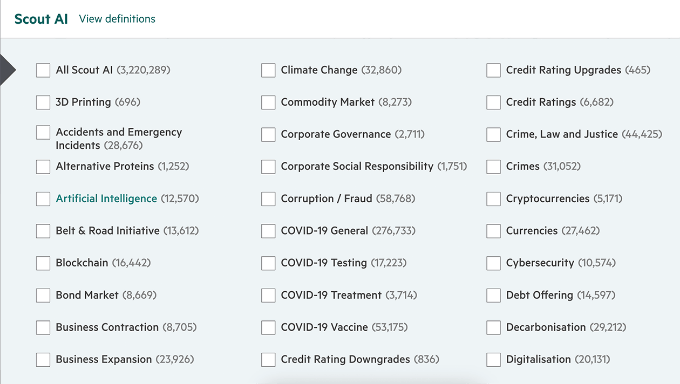Image resolution: width=680 pixels, height=384 pixels.
Task: Tick the Cybersecurity checkbox
Action: (494, 263)
